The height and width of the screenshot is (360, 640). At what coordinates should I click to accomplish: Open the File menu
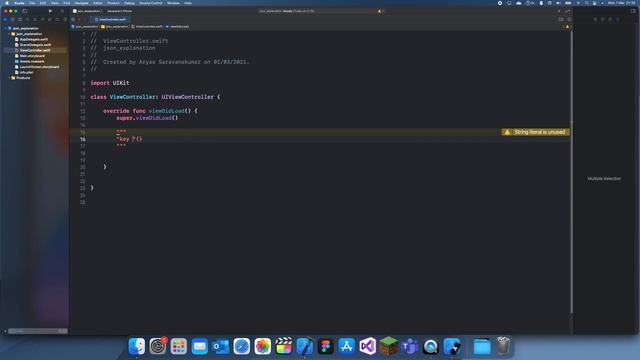pos(32,3)
